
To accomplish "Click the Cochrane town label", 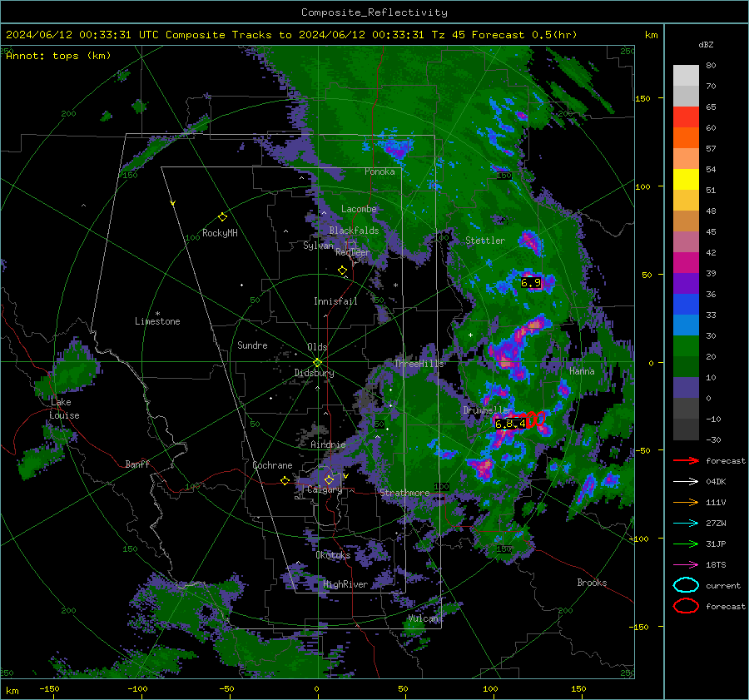I will coord(272,465).
